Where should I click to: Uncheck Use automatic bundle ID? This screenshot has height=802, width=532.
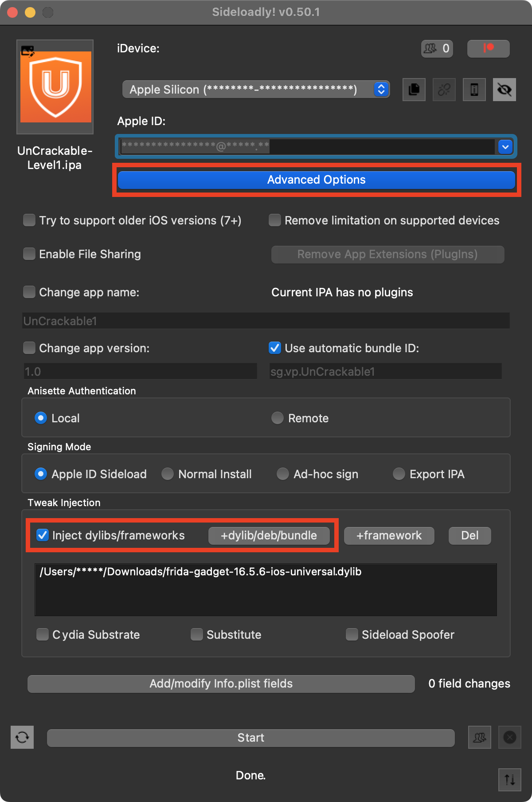click(x=275, y=348)
